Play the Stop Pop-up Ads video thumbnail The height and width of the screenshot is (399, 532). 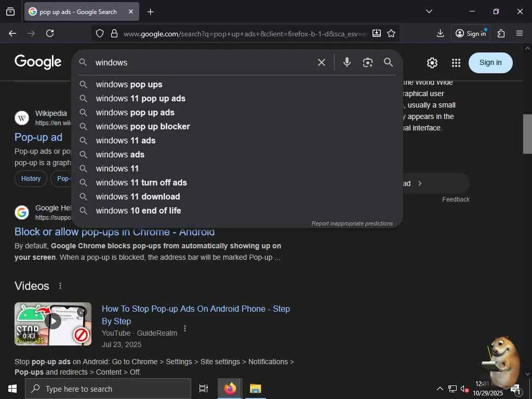click(53, 324)
